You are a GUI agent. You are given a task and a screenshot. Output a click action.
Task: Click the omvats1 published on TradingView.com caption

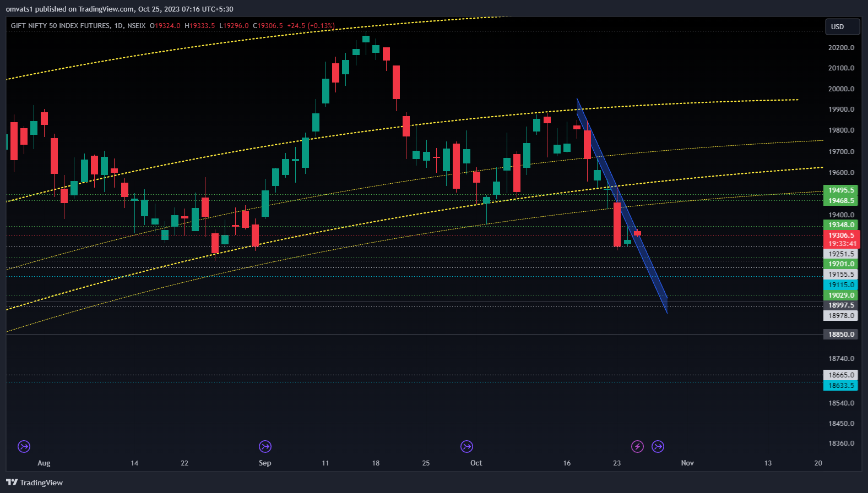(120, 9)
